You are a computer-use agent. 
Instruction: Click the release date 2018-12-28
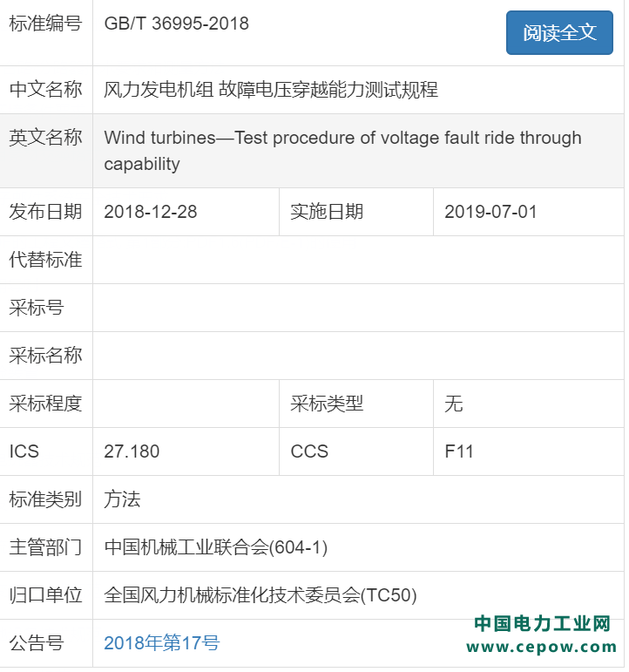[x=151, y=212]
